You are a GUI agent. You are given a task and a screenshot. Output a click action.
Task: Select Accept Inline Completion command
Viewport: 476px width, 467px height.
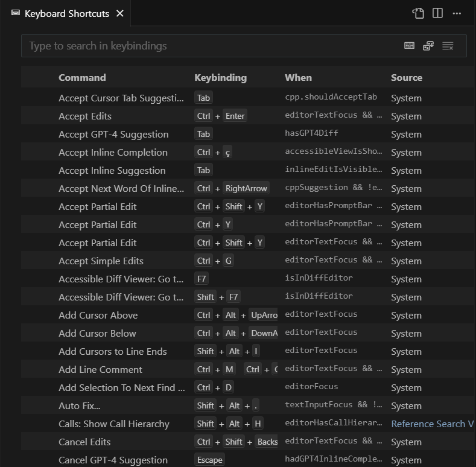tap(113, 153)
